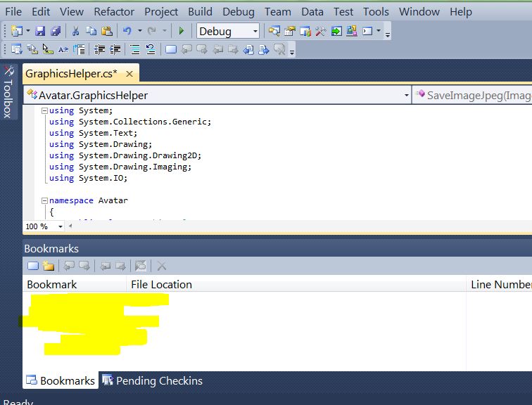Click the Display Parameter Info icon
Viewport: 532px width, 405px height.
[x=32, y=49]
